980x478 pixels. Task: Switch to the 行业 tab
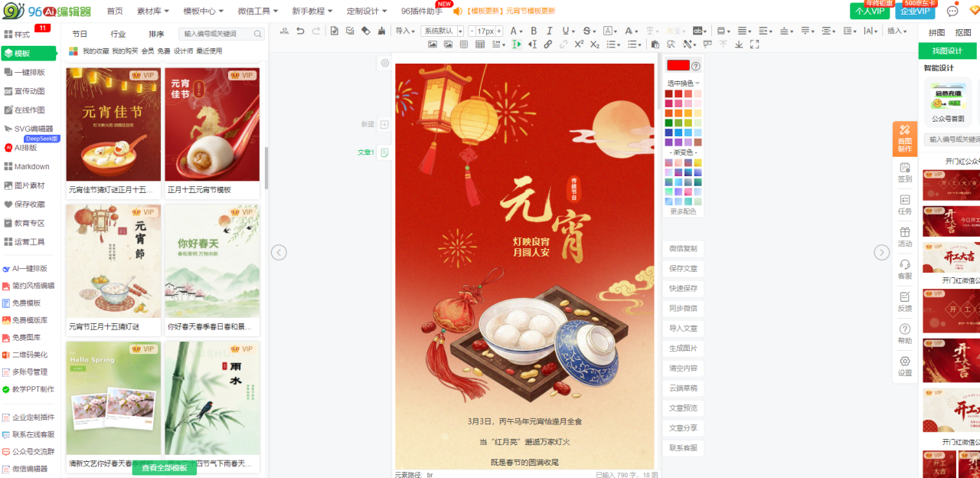[x=118, y=34]
